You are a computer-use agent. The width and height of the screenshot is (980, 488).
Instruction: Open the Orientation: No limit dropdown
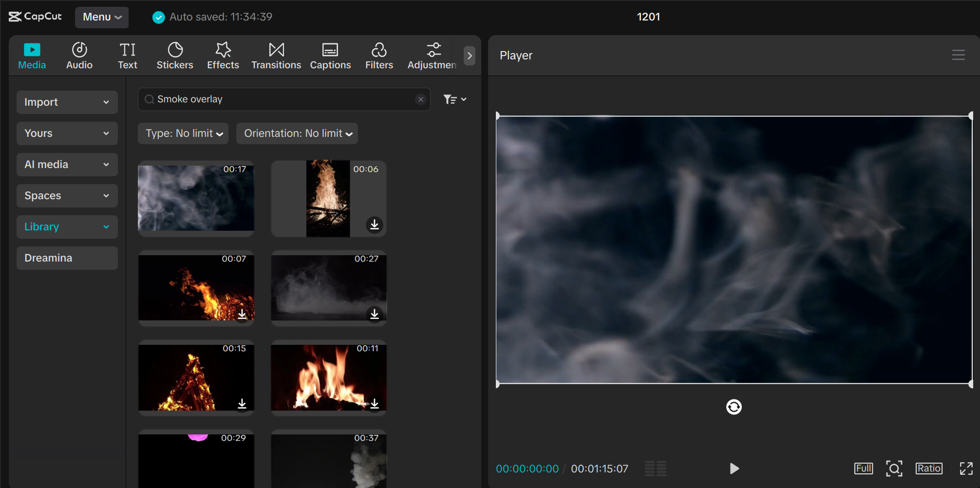coord(297,133)
